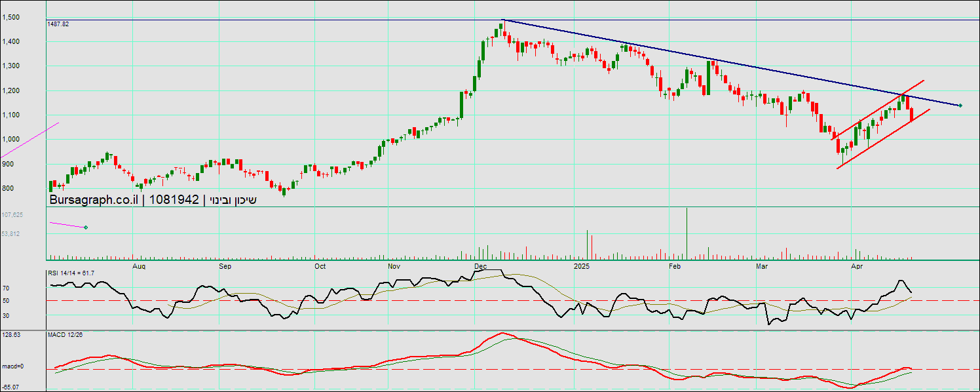Click the Aug month label on time axis
This screenshot has height=392, width=980.
coord(138,267)
